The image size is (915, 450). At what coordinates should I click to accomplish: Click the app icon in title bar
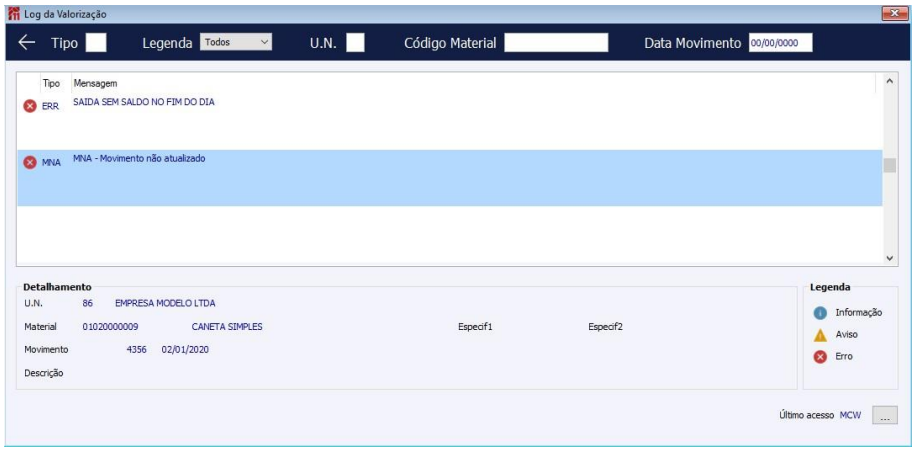point(14,14)
